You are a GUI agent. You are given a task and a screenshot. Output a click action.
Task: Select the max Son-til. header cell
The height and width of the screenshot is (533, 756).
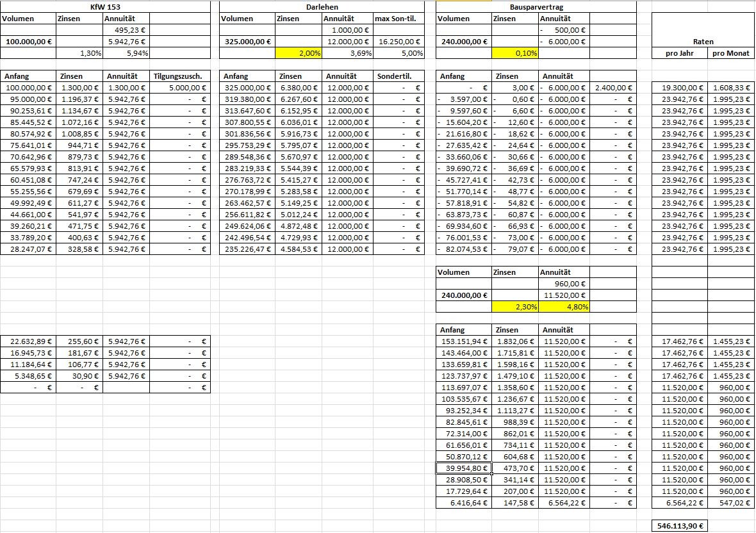pyautogui.click(x=399, y=19)
